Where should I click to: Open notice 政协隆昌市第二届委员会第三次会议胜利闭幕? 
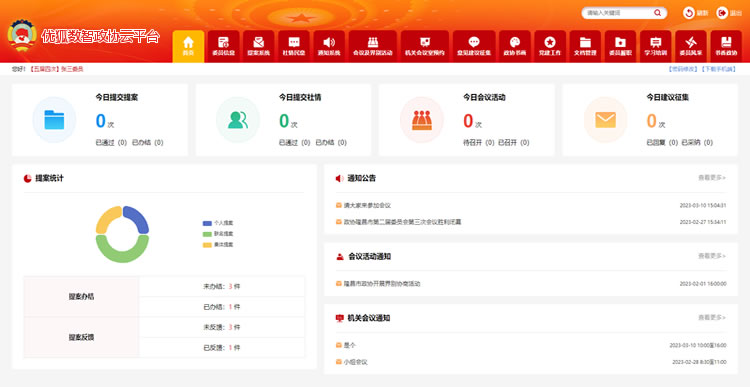[x=402, y=222]
